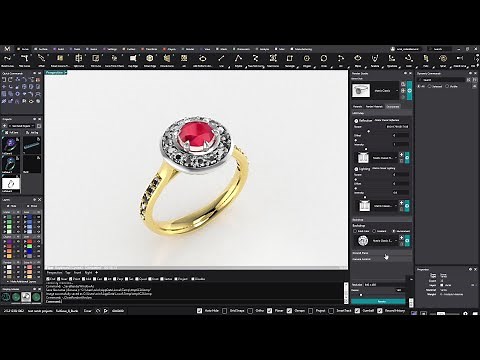Click the plus icon beside the lighting map
Screen dimensions: 480x360
[x=401, y=203]
